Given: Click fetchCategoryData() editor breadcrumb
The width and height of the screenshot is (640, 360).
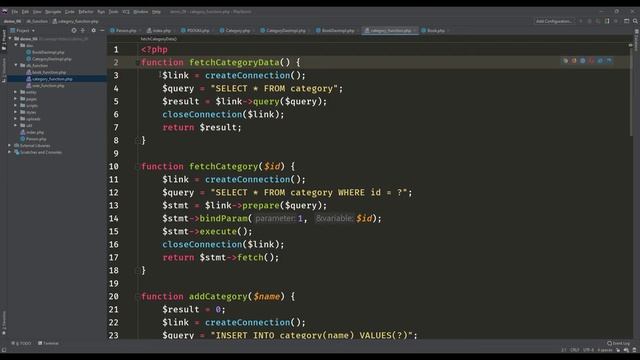Looking at the screenshot, I should pos(159,39).
